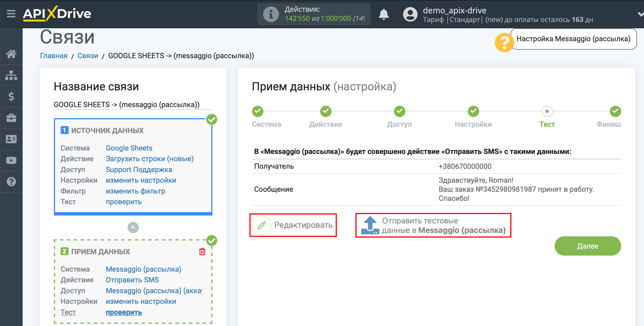Go to 'Главная' breadcrumb
644x326 pixels.
(54, 56)
